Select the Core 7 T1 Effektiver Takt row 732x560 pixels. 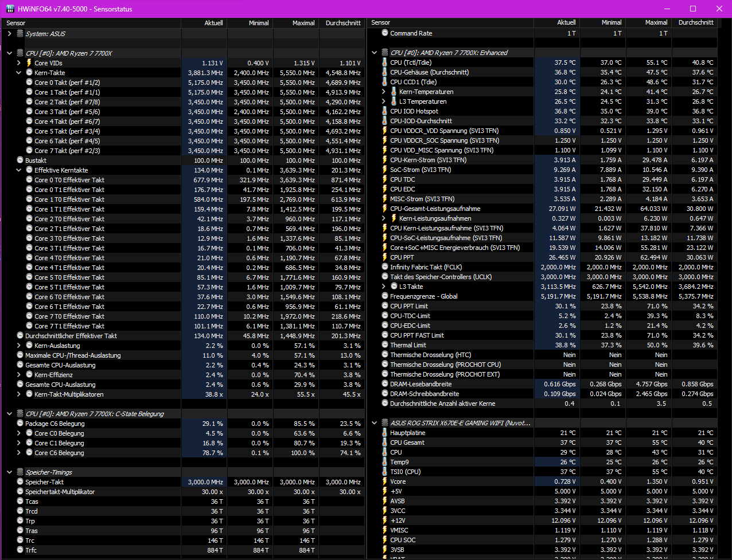click(x=184, y=326)
